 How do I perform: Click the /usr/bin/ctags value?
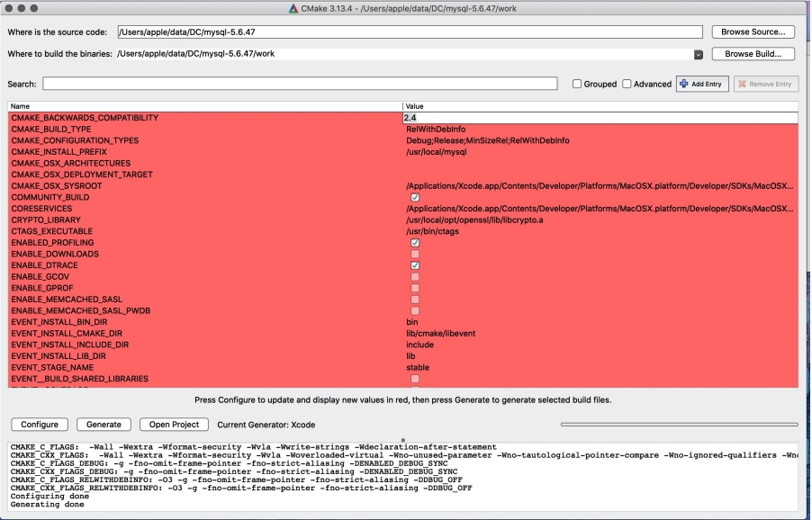pos(432,231)
